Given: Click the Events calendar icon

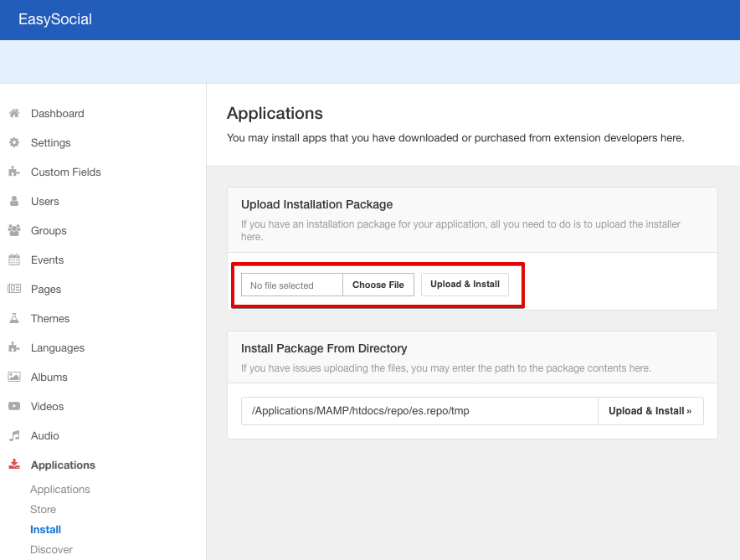Looking at the screenshot, I should (14, 259).
